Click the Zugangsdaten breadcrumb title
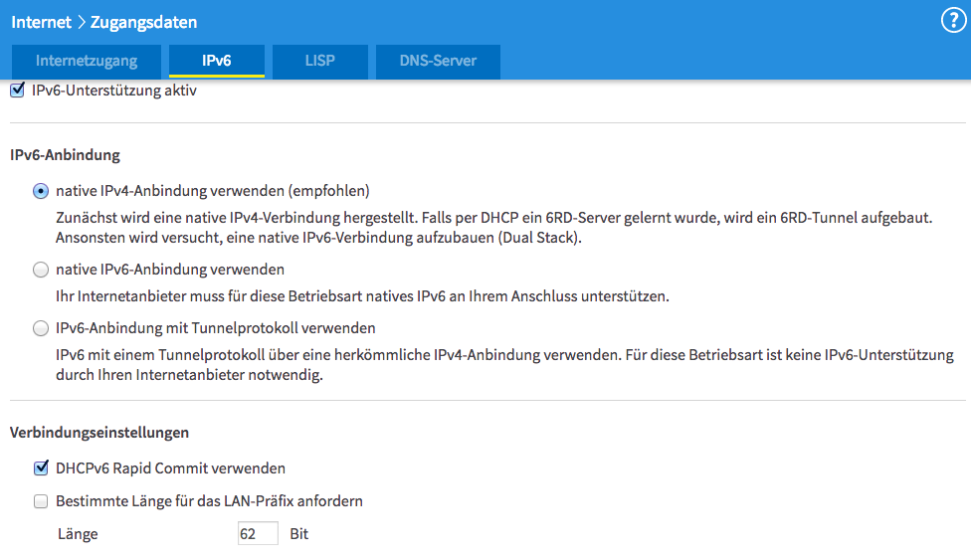Viewport: 971px width, 560px height. [x=142, y=21]
